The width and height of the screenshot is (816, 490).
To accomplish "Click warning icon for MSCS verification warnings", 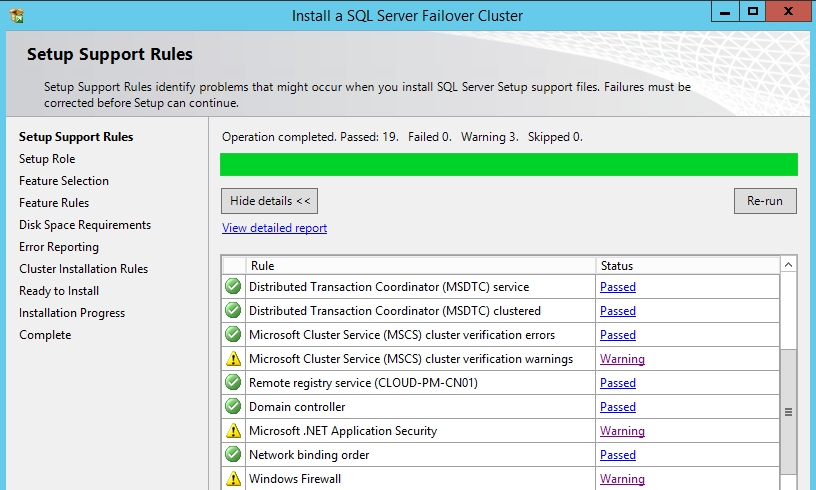I will click(233, 358).
